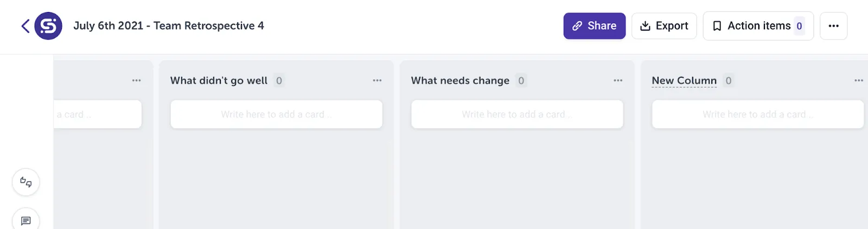Click the leftmost partially visible card input
The image size is (868, 229).
click(98, 114)
